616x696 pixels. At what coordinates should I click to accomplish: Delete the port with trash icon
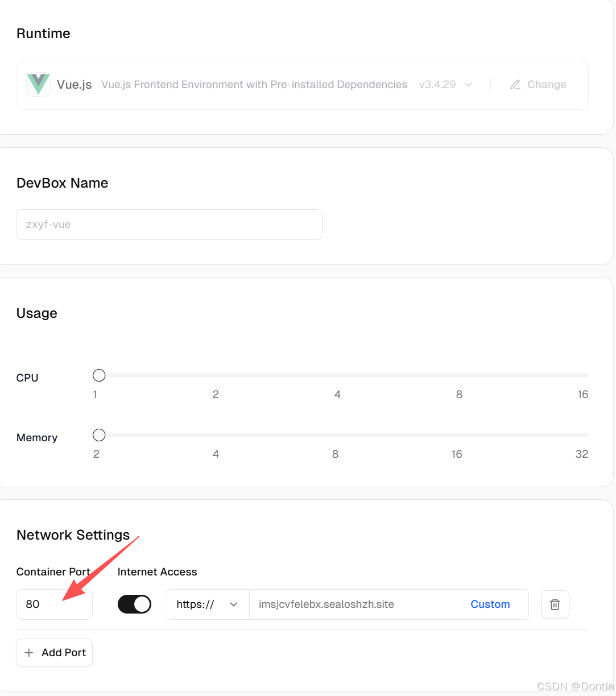[555, 604]
